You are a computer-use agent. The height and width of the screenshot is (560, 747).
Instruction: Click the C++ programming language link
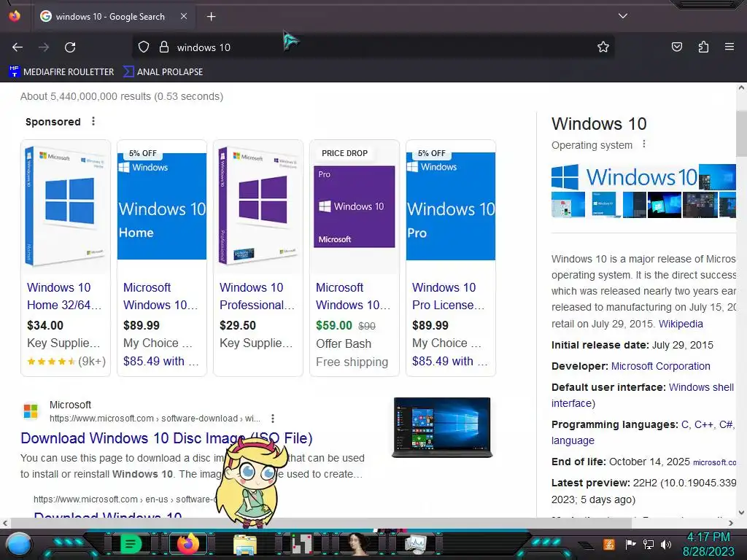(x=705, y=424)
